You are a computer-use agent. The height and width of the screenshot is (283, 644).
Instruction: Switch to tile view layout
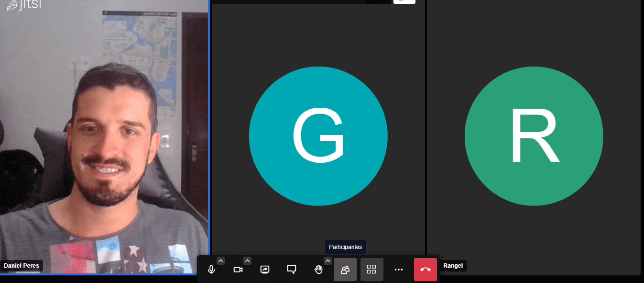[x=372, y=269]
